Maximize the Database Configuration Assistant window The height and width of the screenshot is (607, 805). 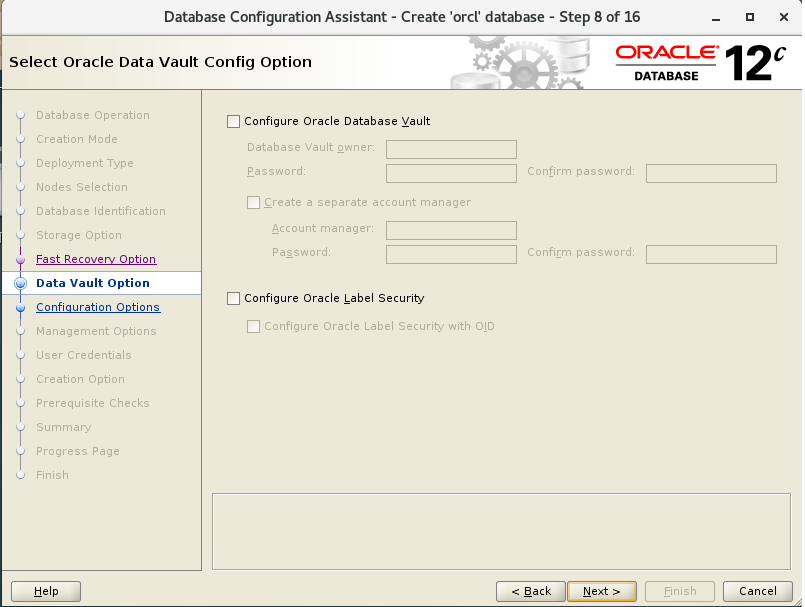tap(750, 17)
